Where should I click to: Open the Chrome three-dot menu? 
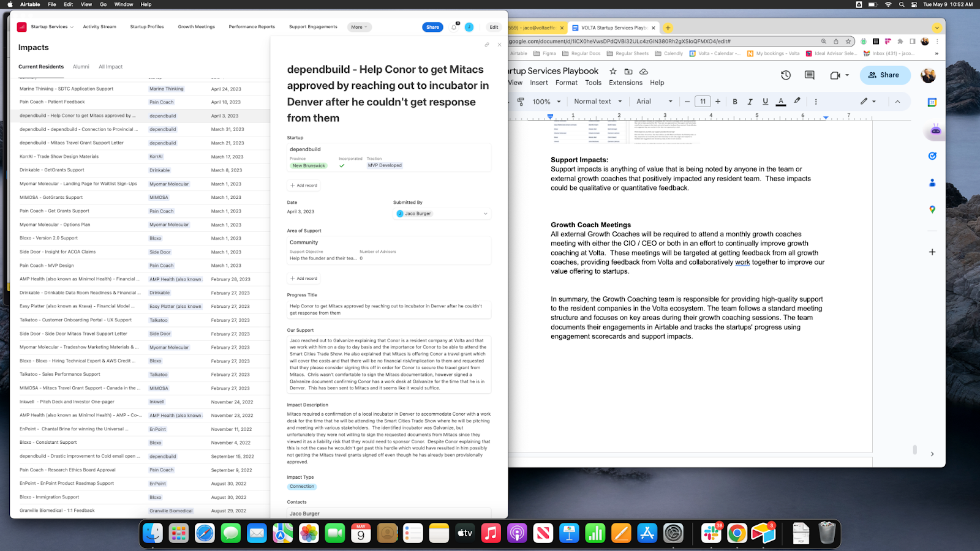point(937,42)
